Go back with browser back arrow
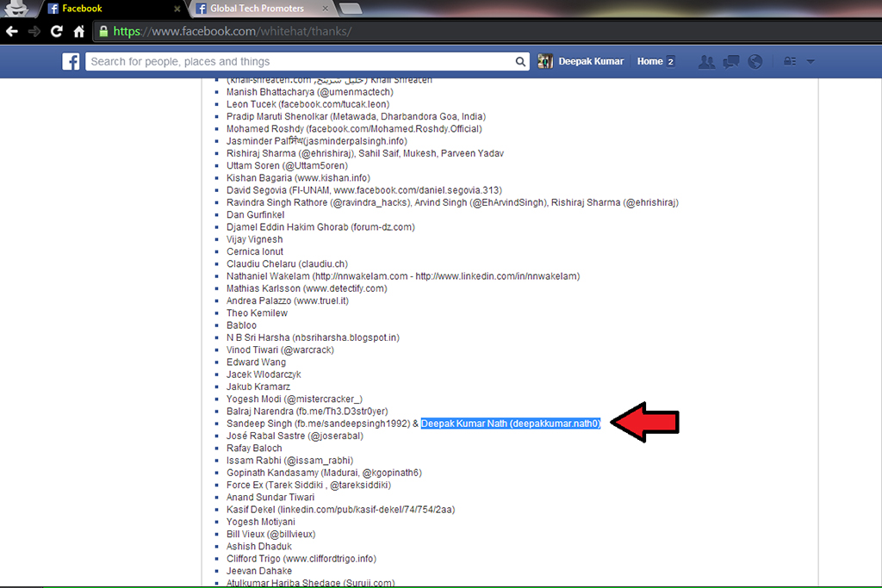The width and height of the screenshot is (882, 588). [12, 32]
